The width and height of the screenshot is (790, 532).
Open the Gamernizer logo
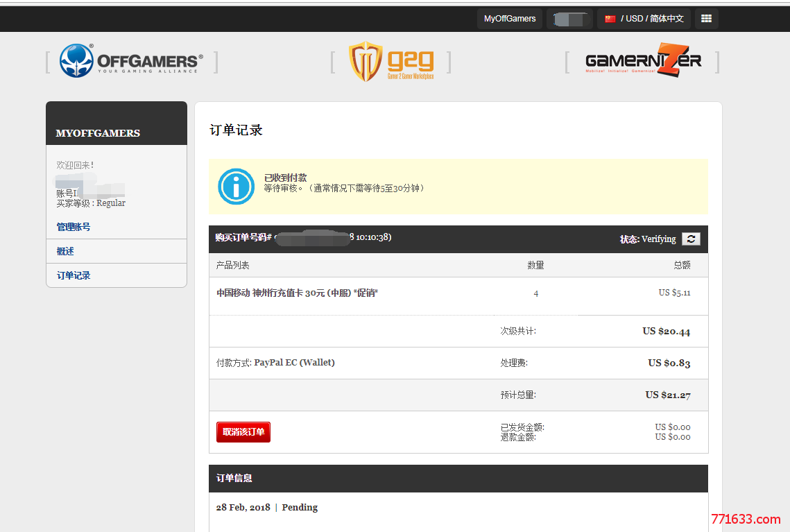pyautogui.click(x=643, y=60)
